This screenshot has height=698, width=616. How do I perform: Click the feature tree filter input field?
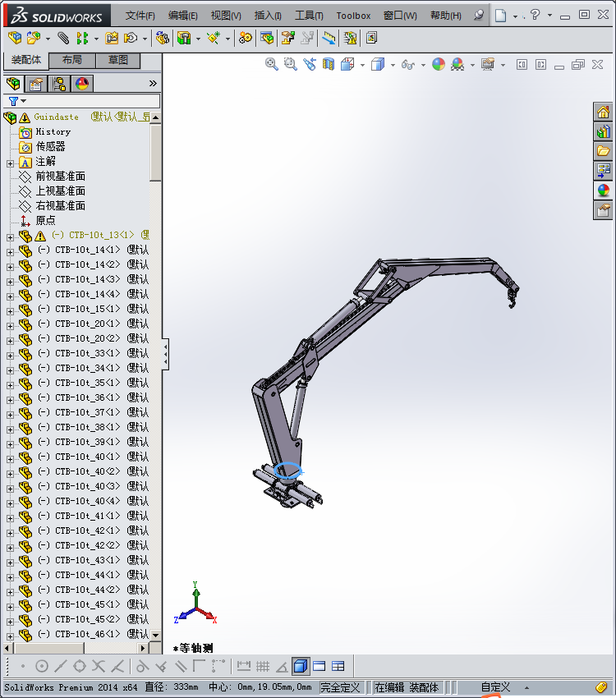(82, 101)
